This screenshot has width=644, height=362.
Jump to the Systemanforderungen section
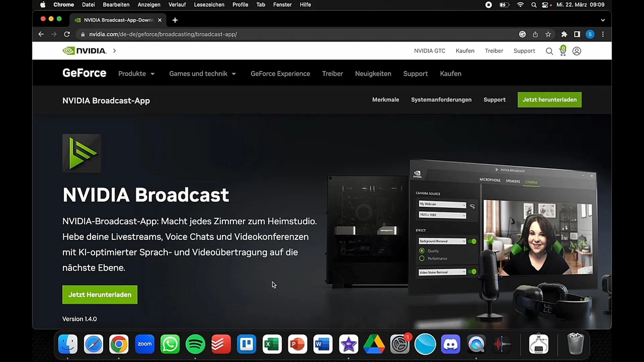(441, 100)
